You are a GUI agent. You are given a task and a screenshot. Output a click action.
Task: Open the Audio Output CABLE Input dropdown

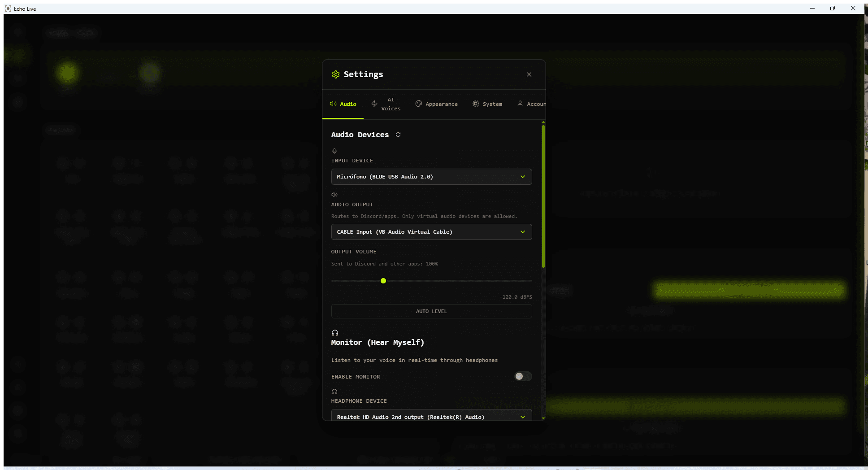(x=431, y=232)
